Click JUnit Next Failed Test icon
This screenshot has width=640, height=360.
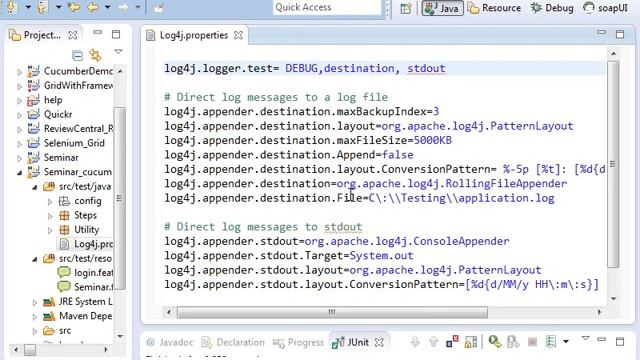click(415, 342)
